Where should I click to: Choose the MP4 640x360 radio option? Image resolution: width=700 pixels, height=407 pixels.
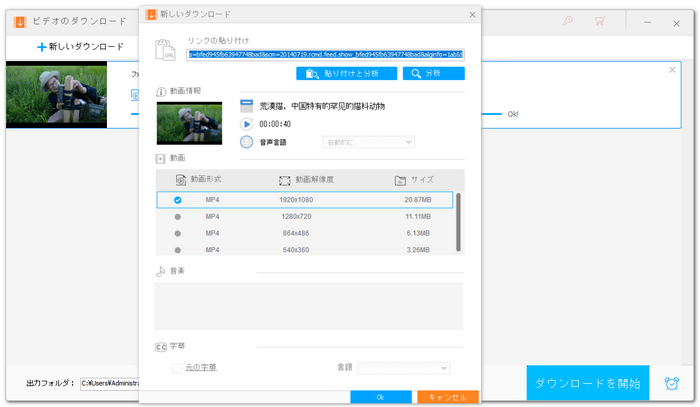(178, 249)
